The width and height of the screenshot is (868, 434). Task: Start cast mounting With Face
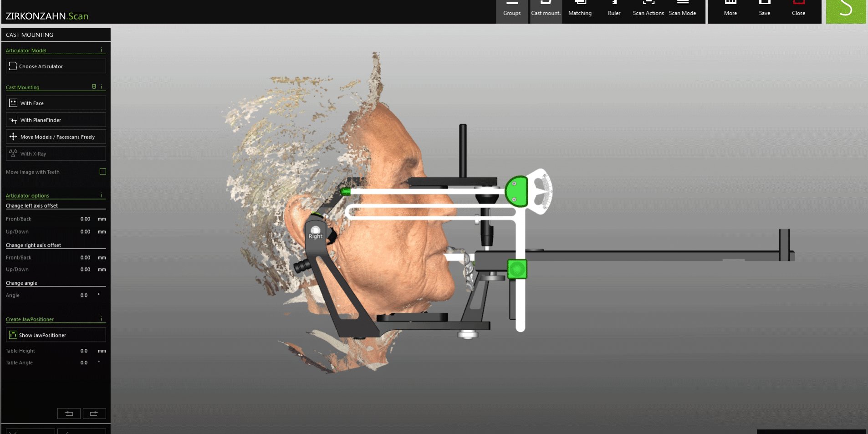tap(56, 103)
